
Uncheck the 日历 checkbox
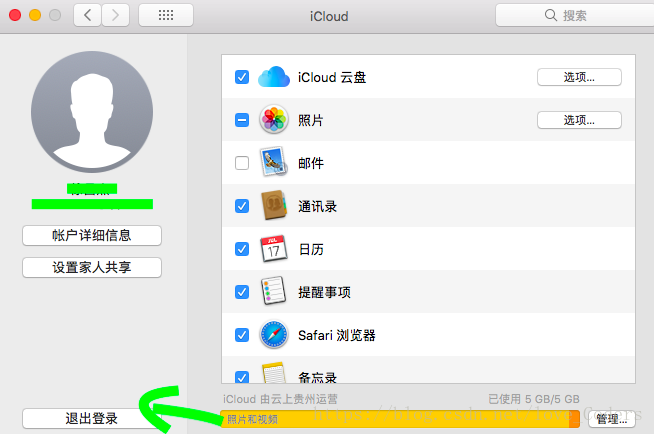[x=242, y=249]
